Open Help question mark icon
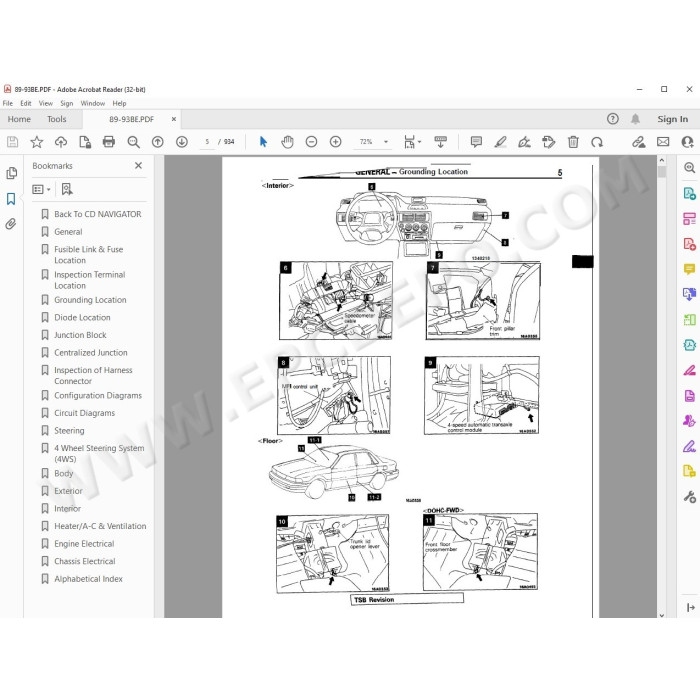700x700 pixels. tap(612, 119)
